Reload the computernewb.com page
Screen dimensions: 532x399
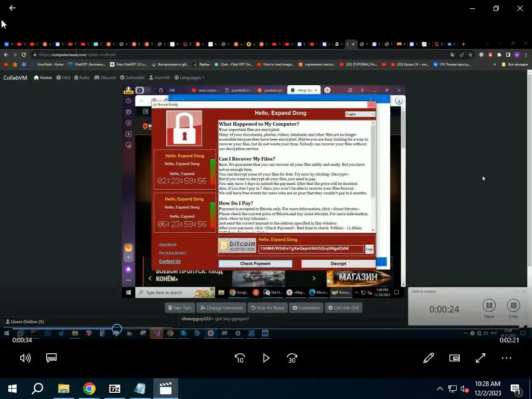(x=24, y=55)
